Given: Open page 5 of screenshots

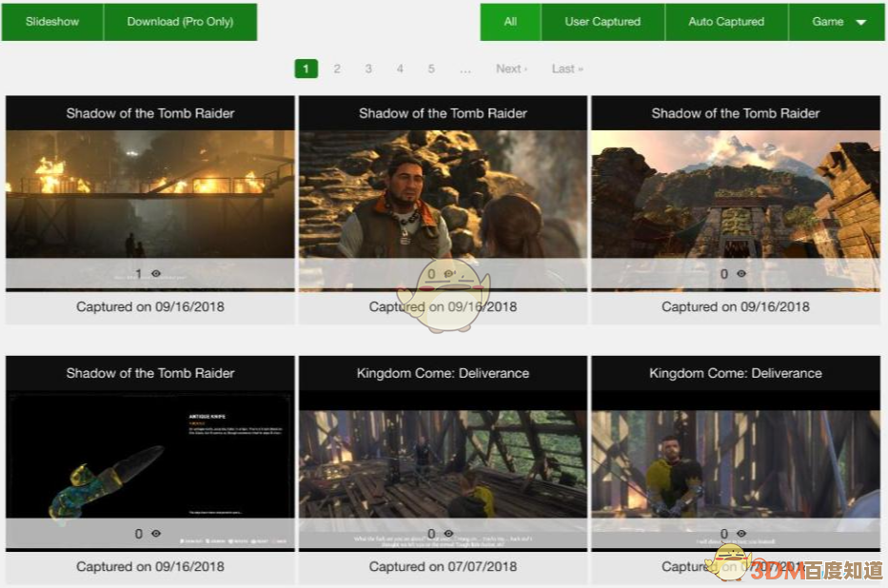Looking at the screenshot, I should (431, 69).
